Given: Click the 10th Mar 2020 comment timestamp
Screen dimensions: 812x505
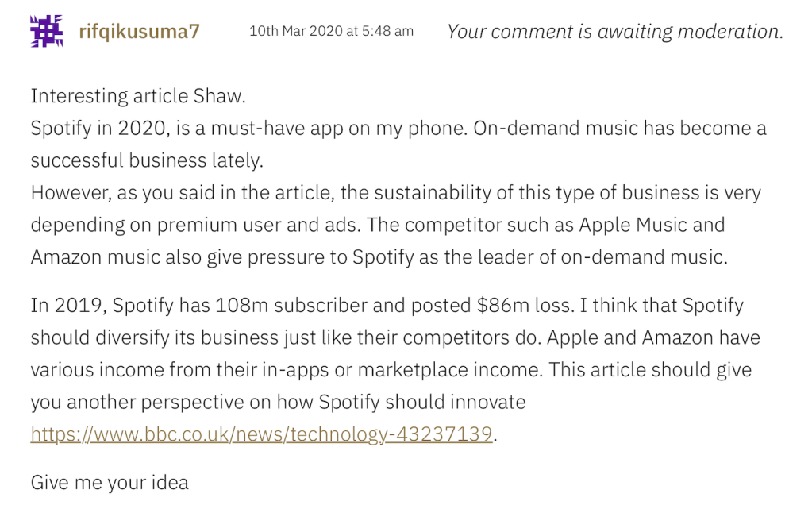Looking at the screenshot, I should point(331,31).
